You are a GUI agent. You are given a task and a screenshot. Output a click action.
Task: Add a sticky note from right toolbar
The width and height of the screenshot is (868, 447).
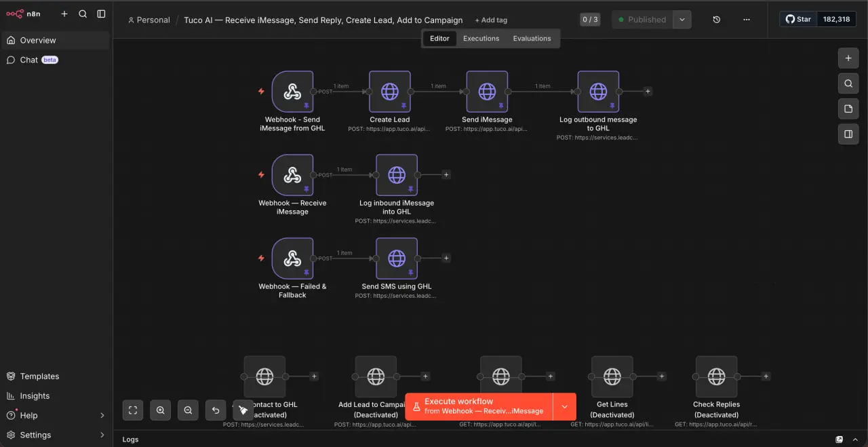pyautogui.click(x=848, y=109)
